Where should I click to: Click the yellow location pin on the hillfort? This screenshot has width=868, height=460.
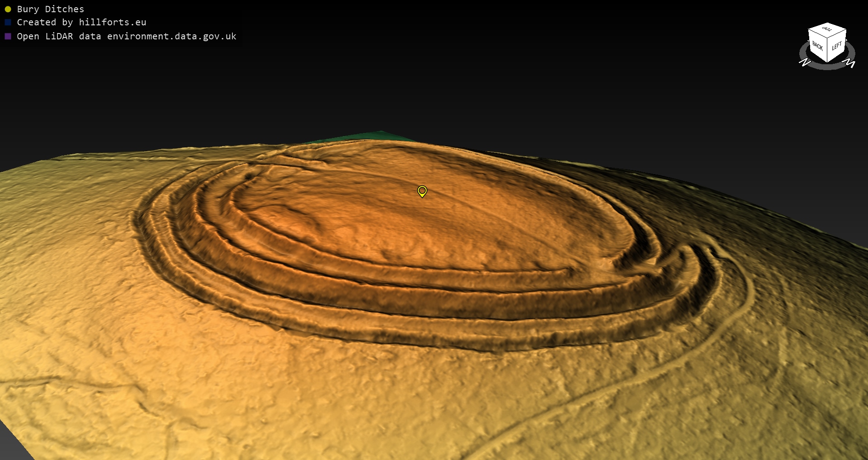click(422, 191)
